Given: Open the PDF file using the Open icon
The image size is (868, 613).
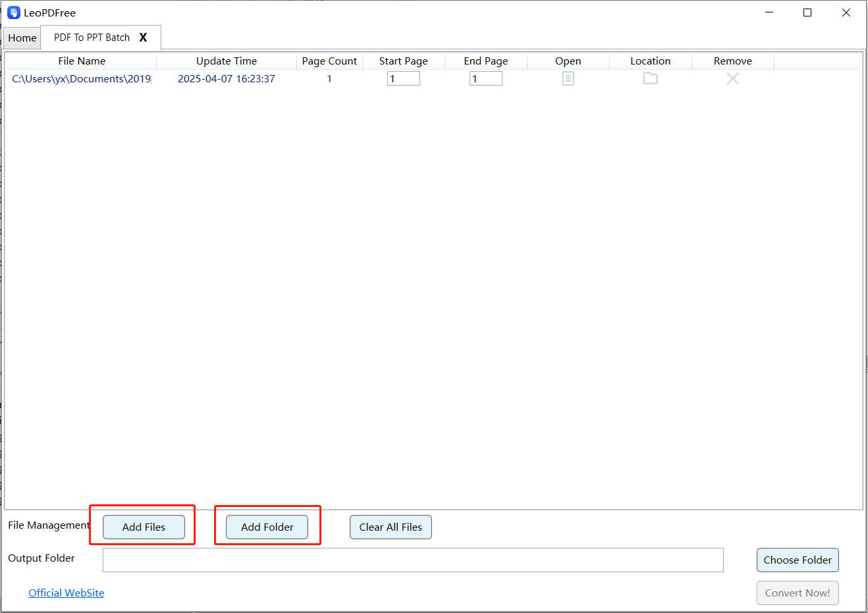Looking at the screenshot, I should coord(568,78).
